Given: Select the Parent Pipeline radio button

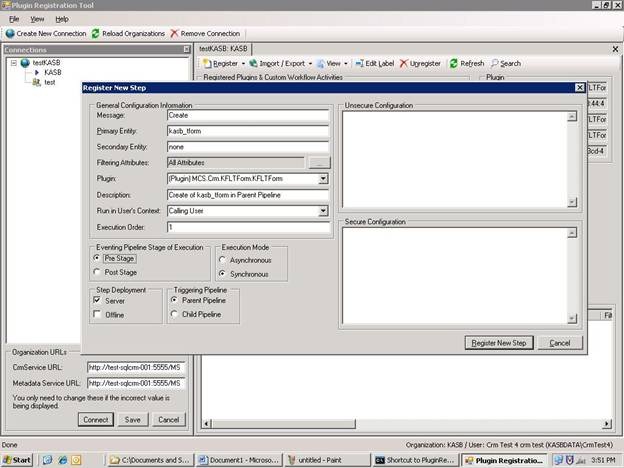Looking at the screenshot, I should [x=174, y=300].
